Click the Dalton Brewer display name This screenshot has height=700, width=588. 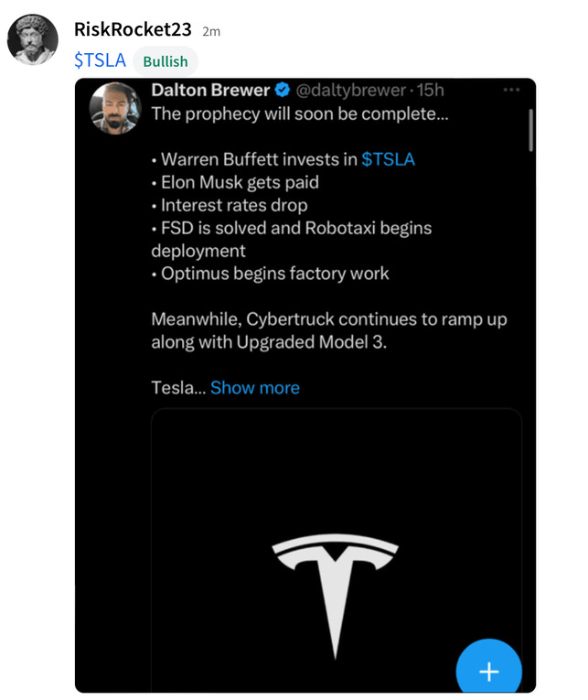pos(209,90)
